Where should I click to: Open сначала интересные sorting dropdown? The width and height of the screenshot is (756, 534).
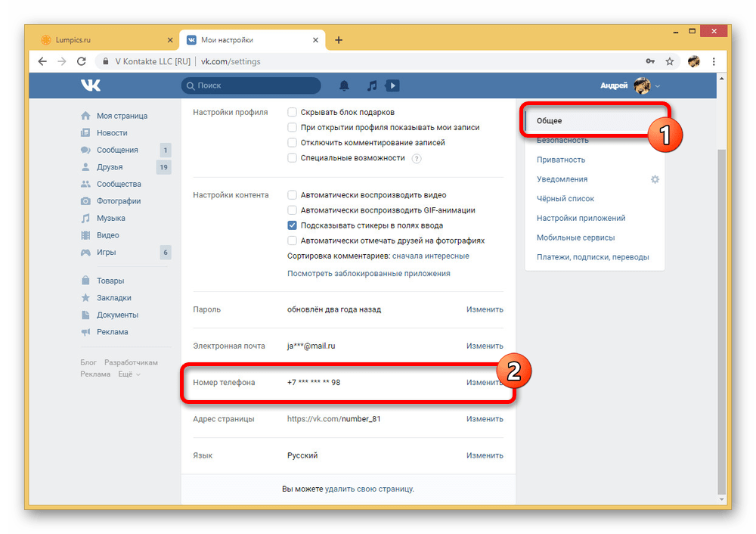pos(430,256)
